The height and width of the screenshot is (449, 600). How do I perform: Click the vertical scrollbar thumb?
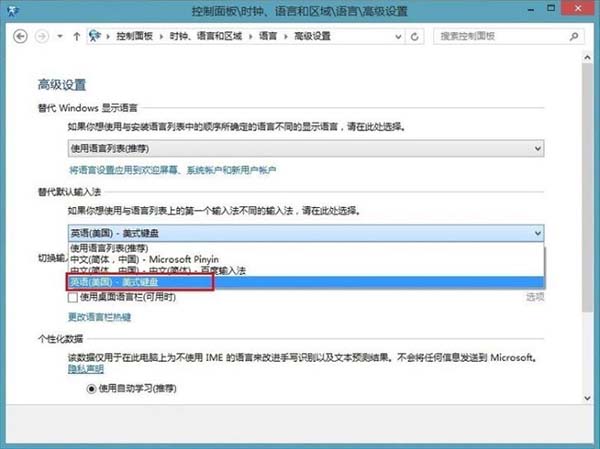587,188
